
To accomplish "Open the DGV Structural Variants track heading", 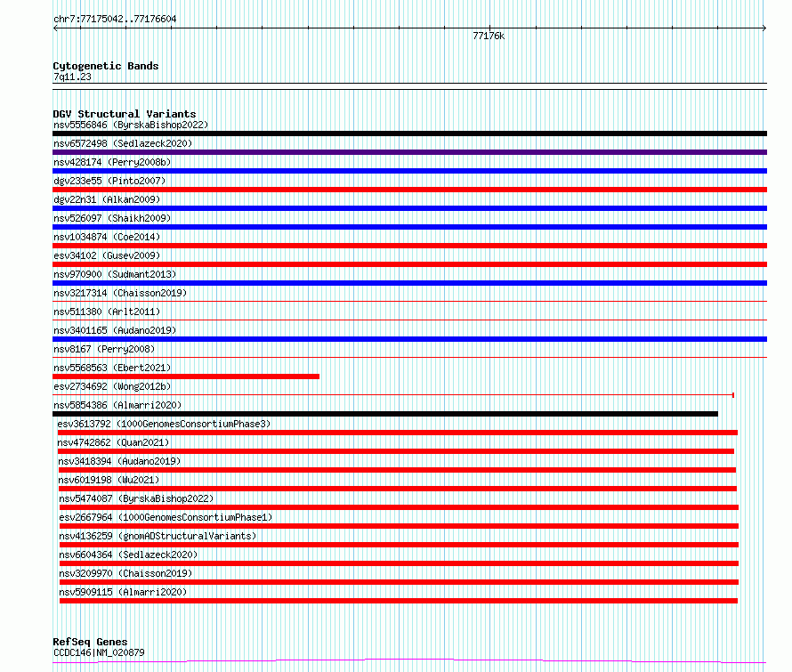I will click(x=125, y=114).
